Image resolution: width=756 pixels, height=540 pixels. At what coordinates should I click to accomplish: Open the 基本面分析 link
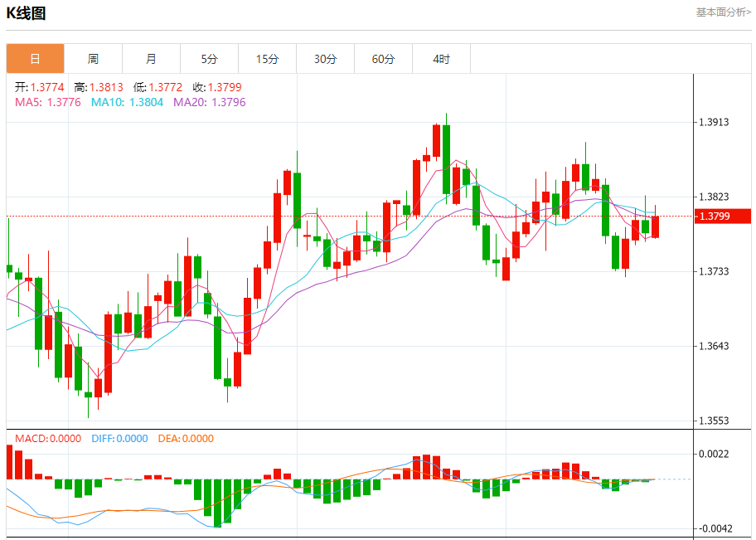[723, 12]
